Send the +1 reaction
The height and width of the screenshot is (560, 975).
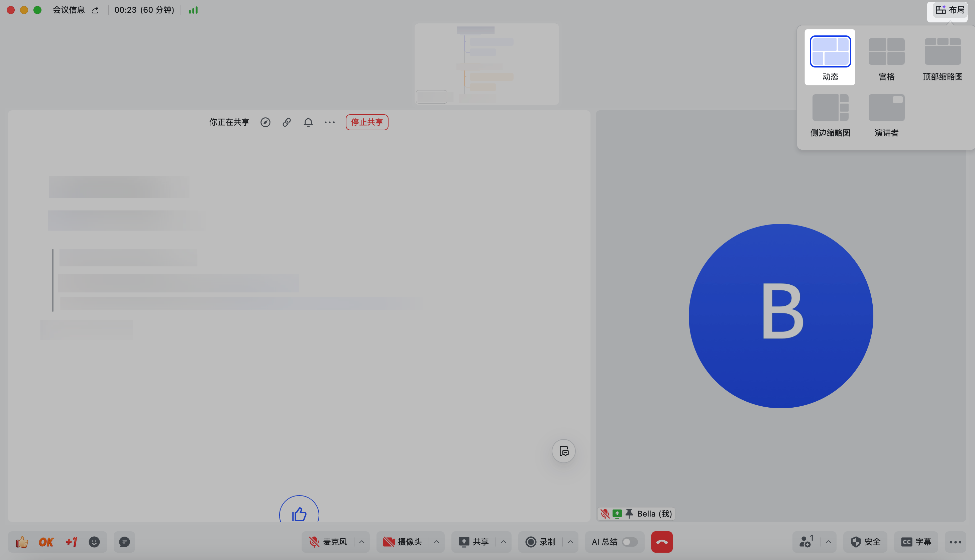(x=71, y=542)
